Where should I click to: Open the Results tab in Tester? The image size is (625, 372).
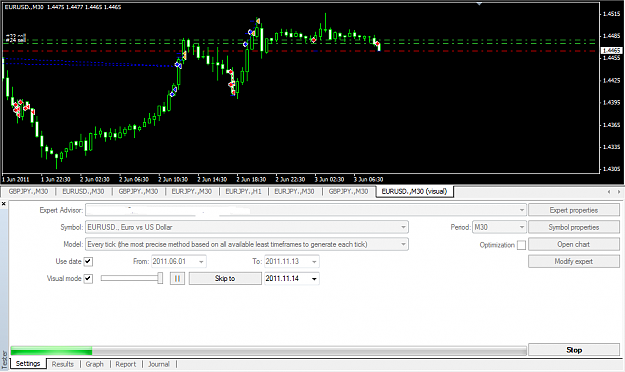coord(63,364)
